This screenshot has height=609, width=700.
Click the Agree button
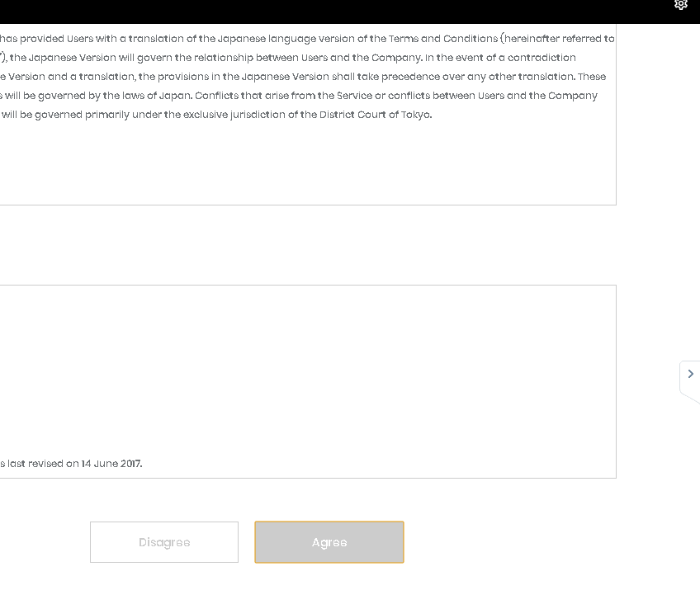[329, 542]
